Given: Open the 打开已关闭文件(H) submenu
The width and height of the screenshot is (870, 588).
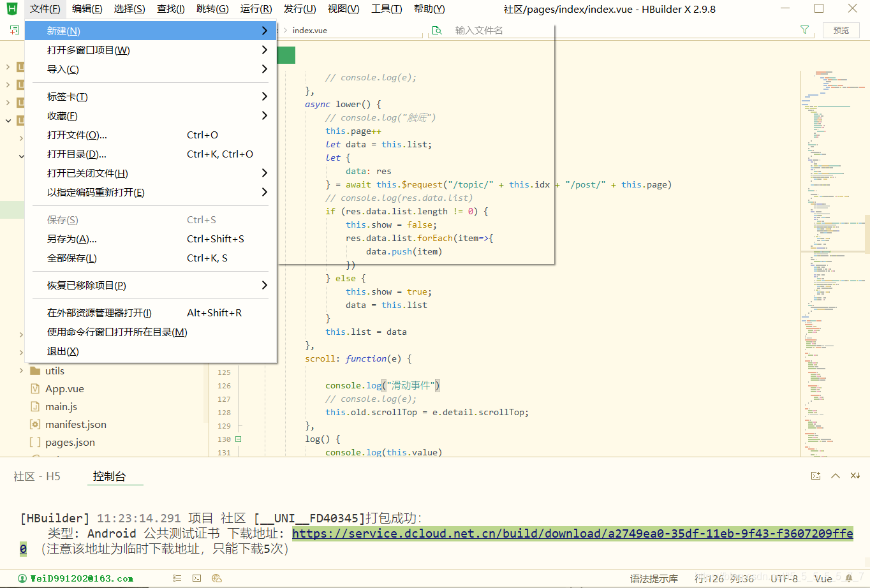Looking at the screenshot, I should pyautogui.click(x=151, y=173).
